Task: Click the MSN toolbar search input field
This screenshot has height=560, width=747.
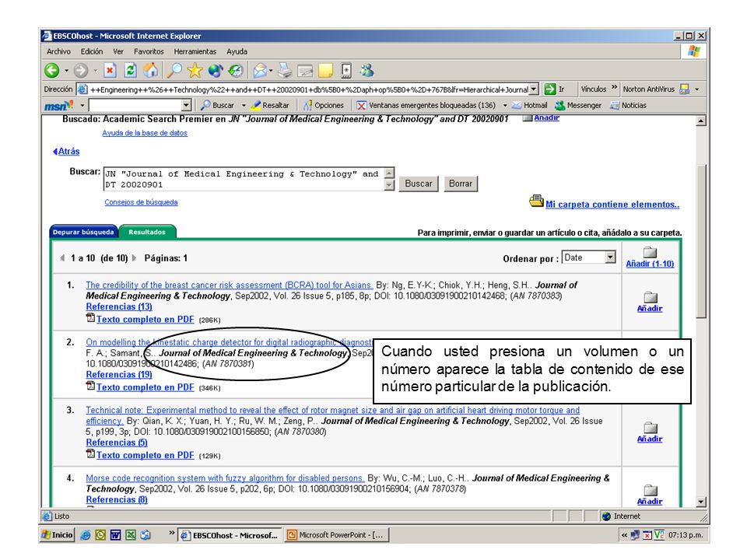Action: click(x=135, y=105)
